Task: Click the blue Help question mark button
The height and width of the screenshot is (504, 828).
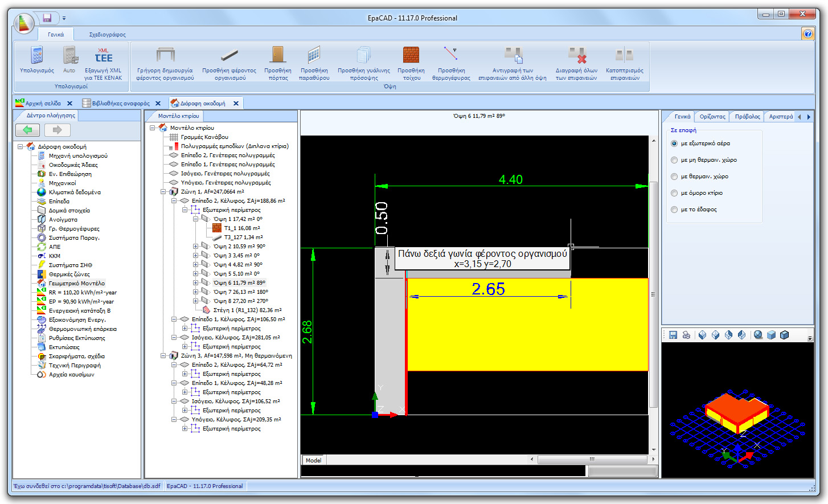Action: [807, 33]
